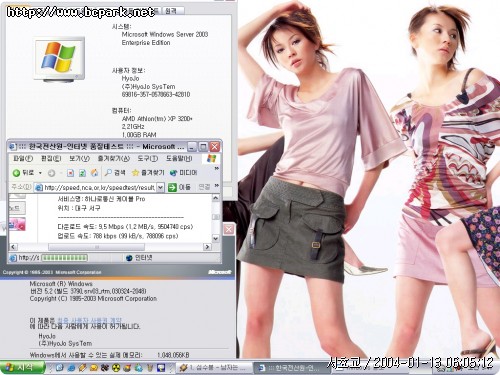
Task: Open the 파일(F) File menu
Action: click(23, 158)
